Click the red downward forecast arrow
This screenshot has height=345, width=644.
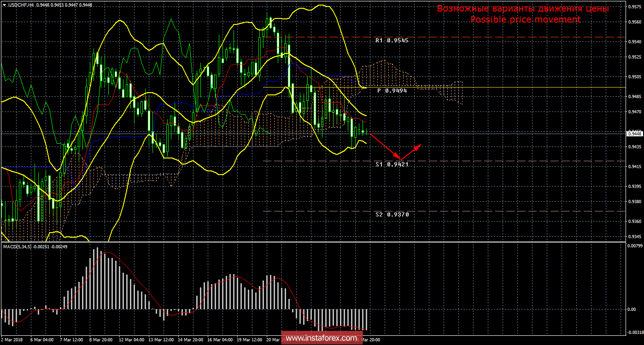point(385,146)
